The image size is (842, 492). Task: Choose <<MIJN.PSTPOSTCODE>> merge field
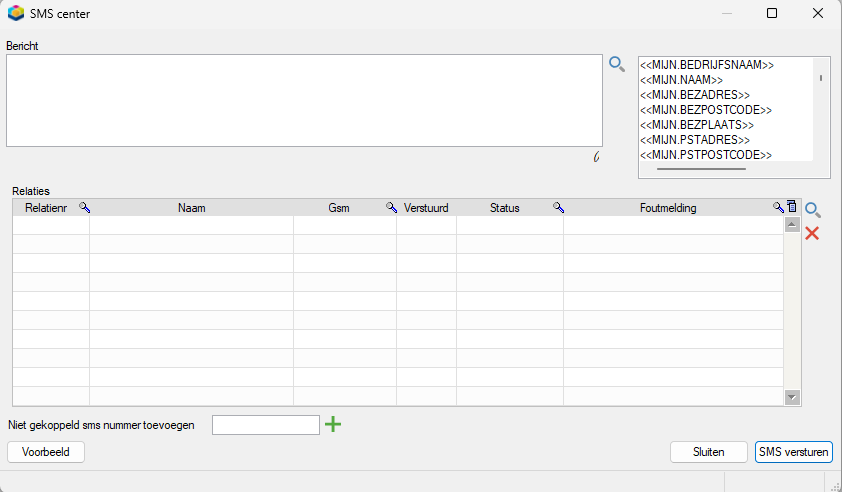pyautogui.click(x=706, y=155)
